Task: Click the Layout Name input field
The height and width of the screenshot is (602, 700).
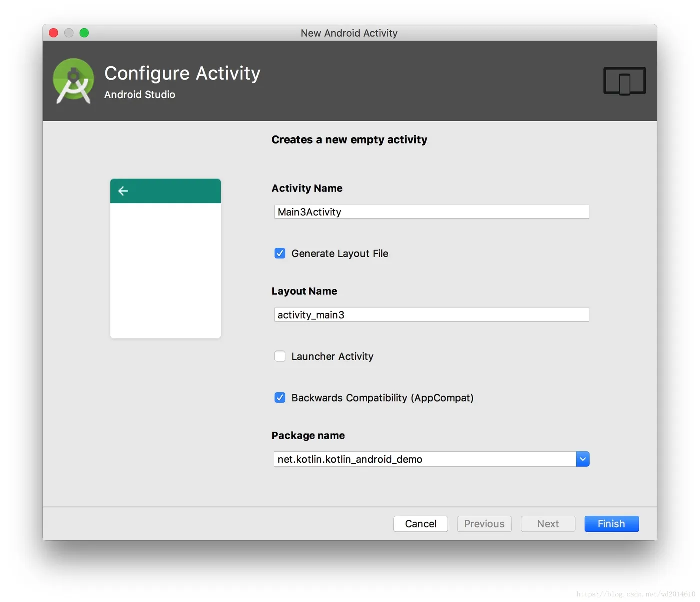Action: pos(432,315)
